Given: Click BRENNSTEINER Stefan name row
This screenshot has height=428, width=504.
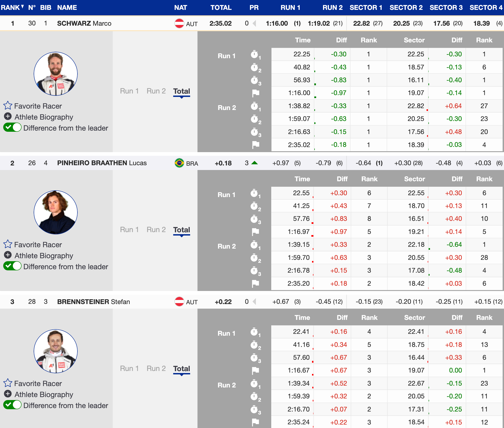Looking at the screenshot, I should click(x=93, y=302).
